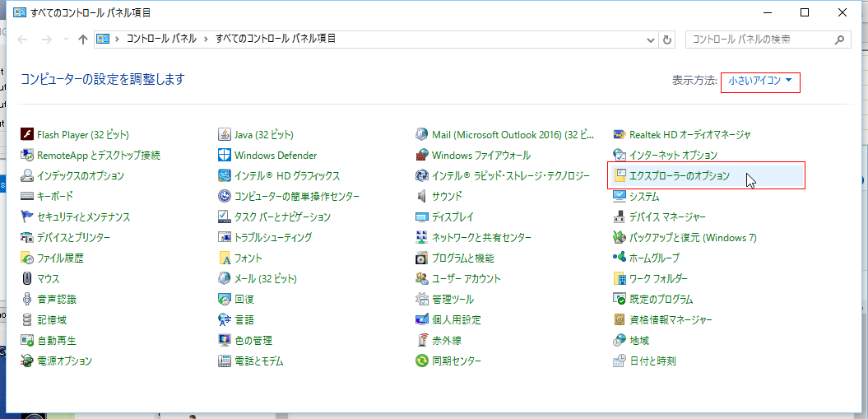Open 資格情報マネージャー link
Image resolution: width=868 pixels, height=419 pixels.
pos(671,320)
